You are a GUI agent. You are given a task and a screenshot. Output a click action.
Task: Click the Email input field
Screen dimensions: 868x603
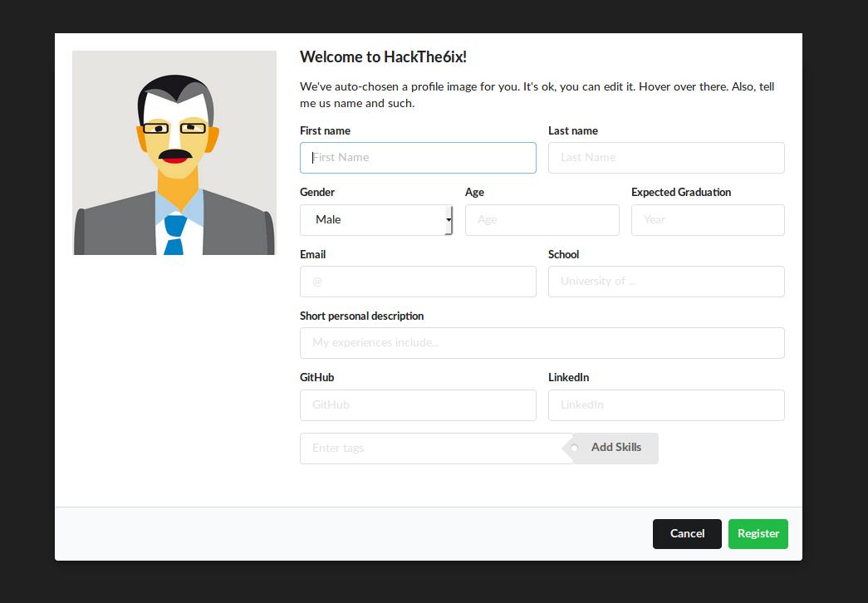pyautogui.click(x=418, y=282)
